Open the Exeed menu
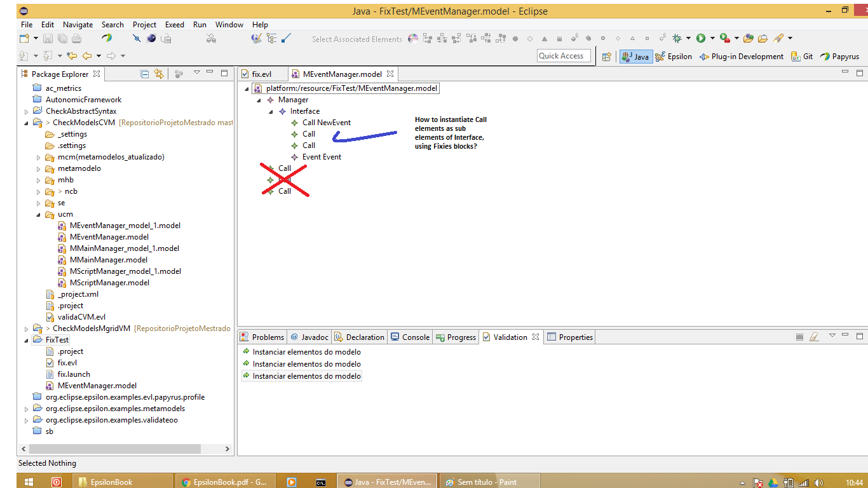 pos(175,25)
